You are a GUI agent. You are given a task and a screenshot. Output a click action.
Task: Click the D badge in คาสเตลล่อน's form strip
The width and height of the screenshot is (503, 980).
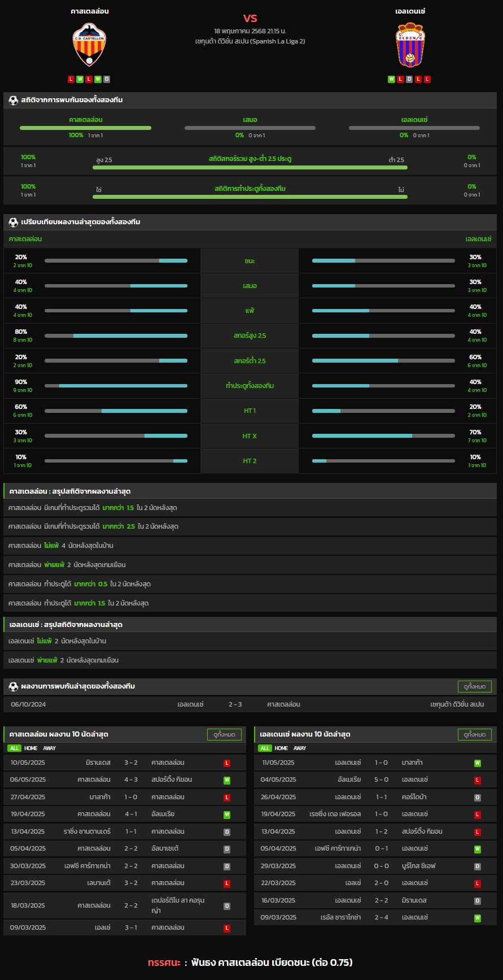pyautogui.click(x=107, y=79)
